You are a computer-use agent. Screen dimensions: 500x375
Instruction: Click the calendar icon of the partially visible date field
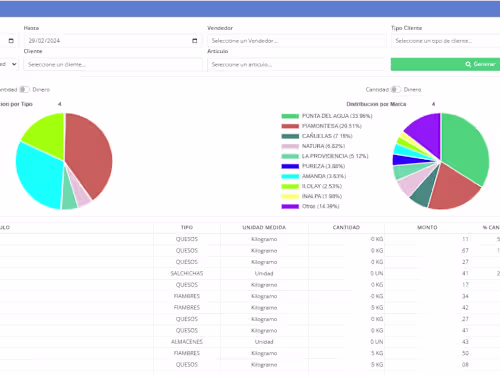click(x=11, y=41)
